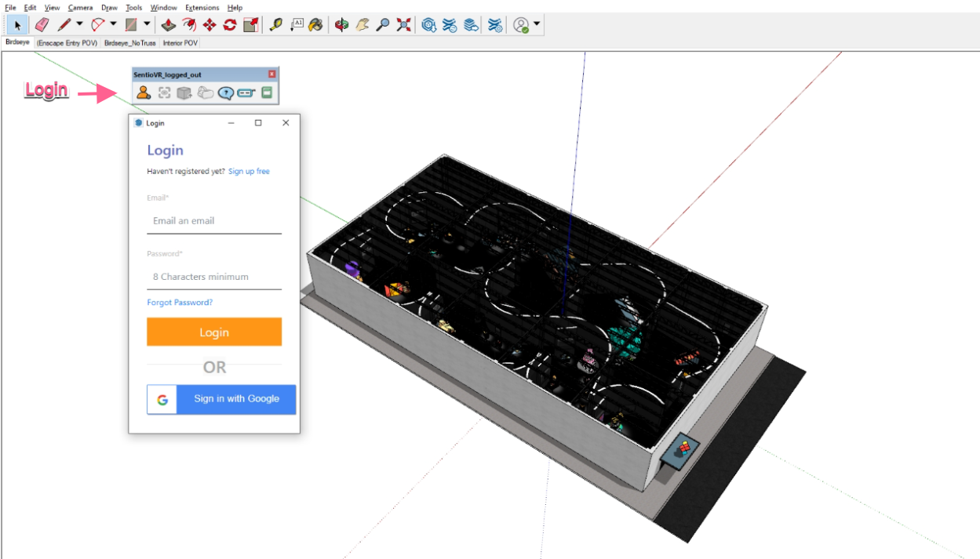Focus the Email input field
This screenshot has height=559, width=980.
point(214,221)
